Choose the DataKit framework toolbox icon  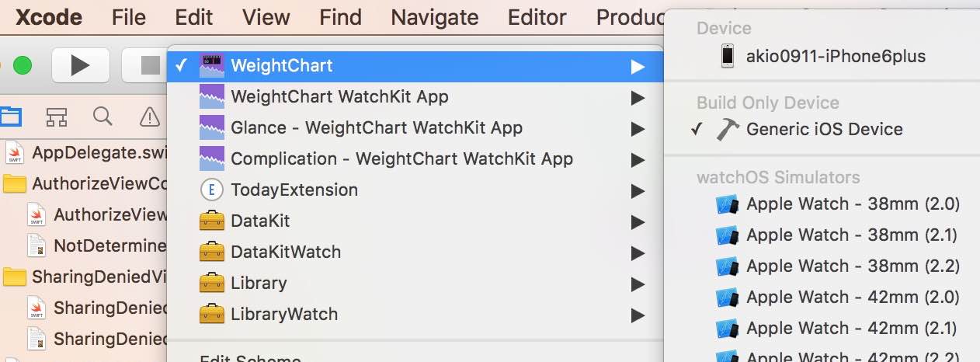click(x=212, y=221)
